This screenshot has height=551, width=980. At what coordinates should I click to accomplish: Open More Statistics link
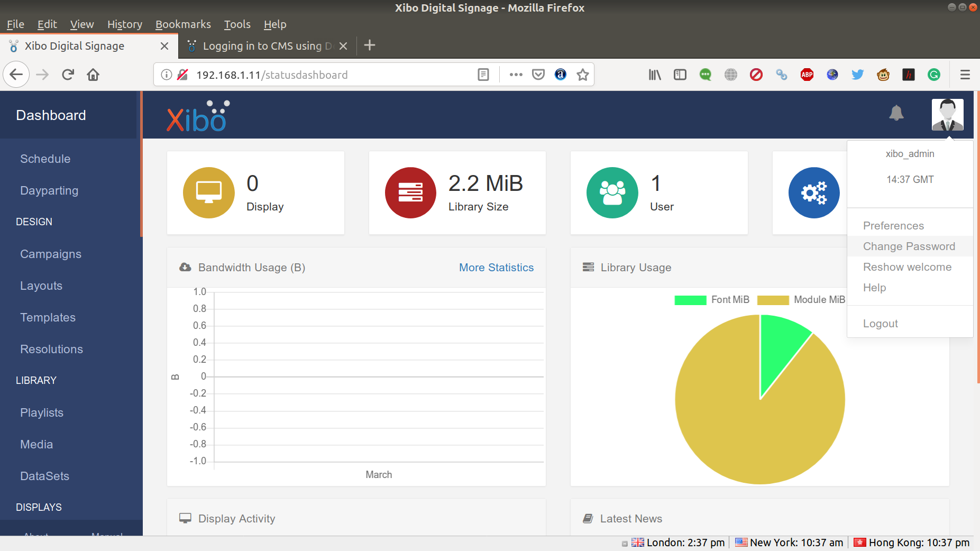click(x=496, y=268)
